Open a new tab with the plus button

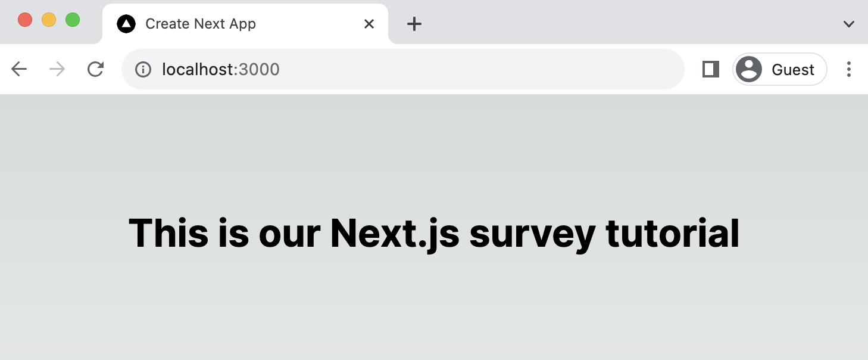pyautogui.click(x=414, y=24)
